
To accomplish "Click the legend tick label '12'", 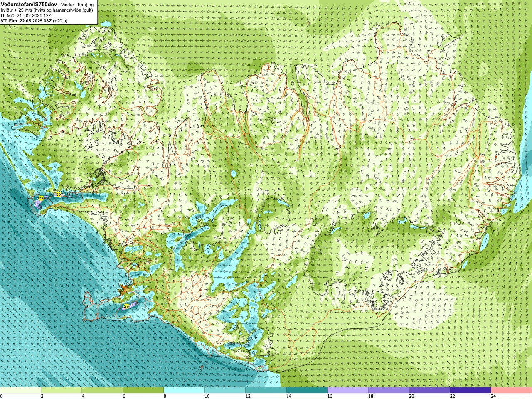I will (x=248, y=396).
